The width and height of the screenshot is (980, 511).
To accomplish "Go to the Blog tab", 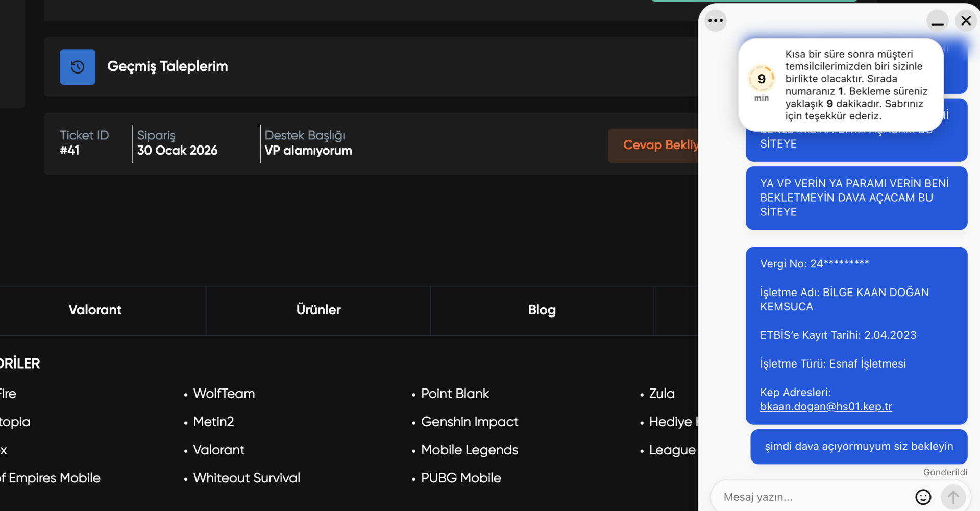I will tap(542, 310).
